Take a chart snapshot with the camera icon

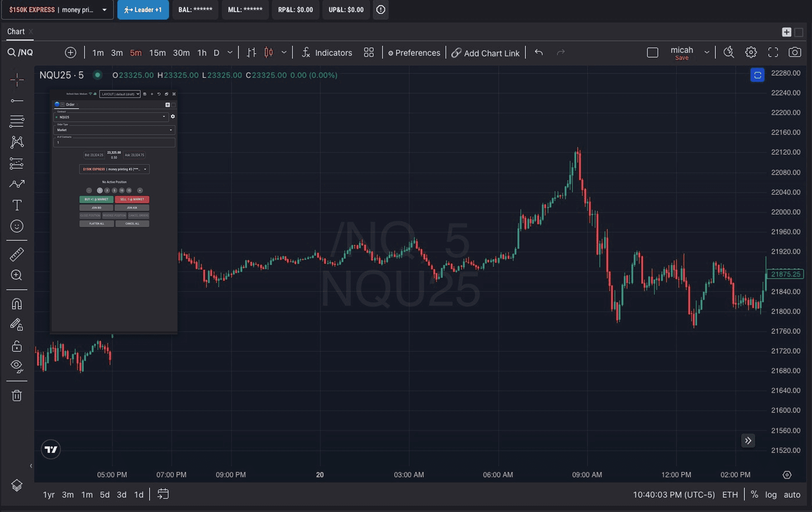click(795, 52)
